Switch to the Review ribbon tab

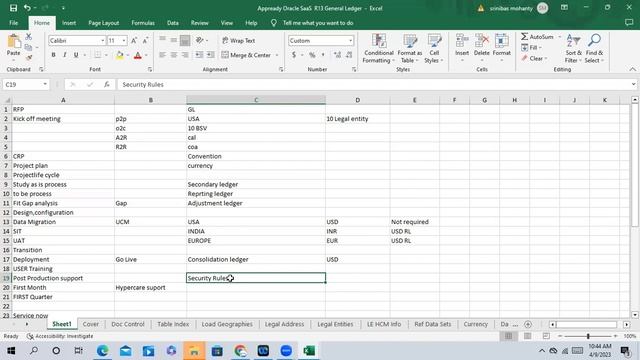200,23
